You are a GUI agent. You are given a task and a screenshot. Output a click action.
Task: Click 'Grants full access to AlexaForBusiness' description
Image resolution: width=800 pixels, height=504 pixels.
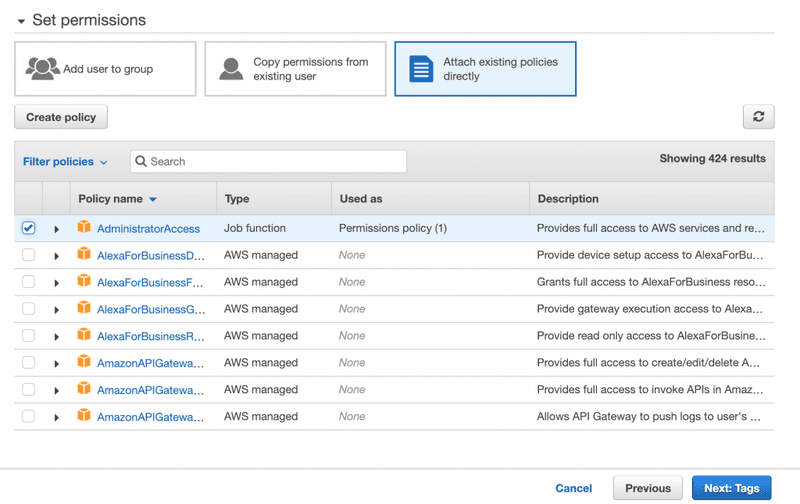651,282
